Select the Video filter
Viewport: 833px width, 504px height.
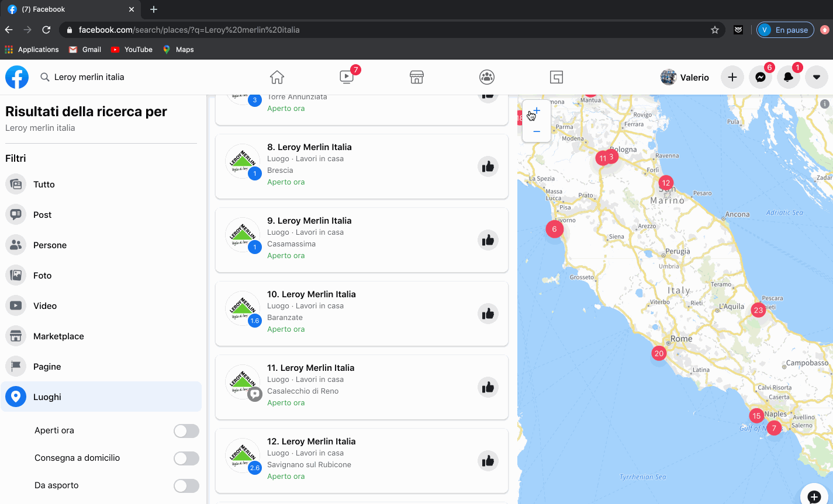(x=101, y=306)
